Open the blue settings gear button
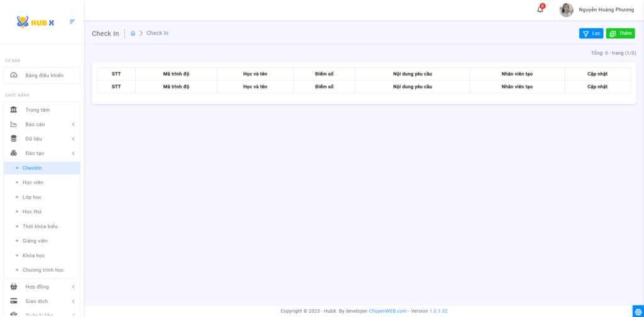This screenshot has width=644, height=317. [x=638, y=311]
